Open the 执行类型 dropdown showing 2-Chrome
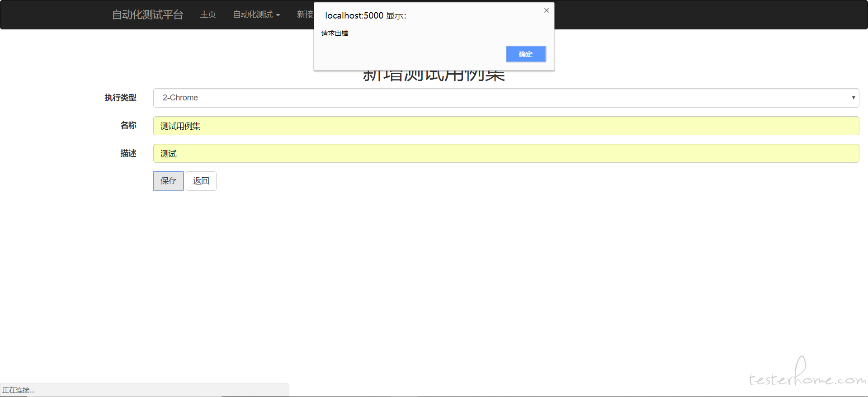Screen dimensions: 868x397 506,98
